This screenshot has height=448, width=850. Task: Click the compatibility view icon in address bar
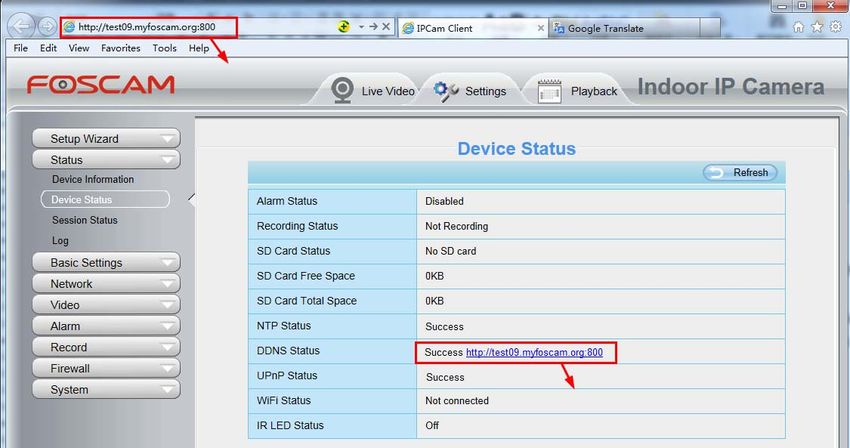(343, 26)
